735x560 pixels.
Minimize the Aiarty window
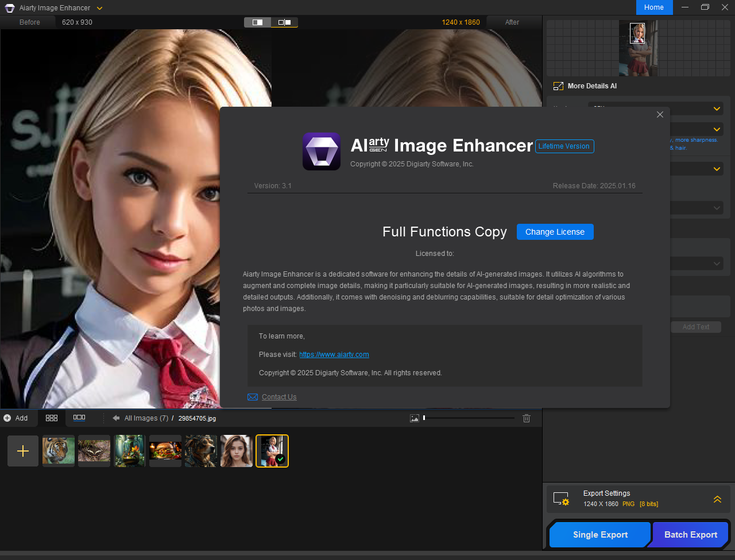[684, 7]
